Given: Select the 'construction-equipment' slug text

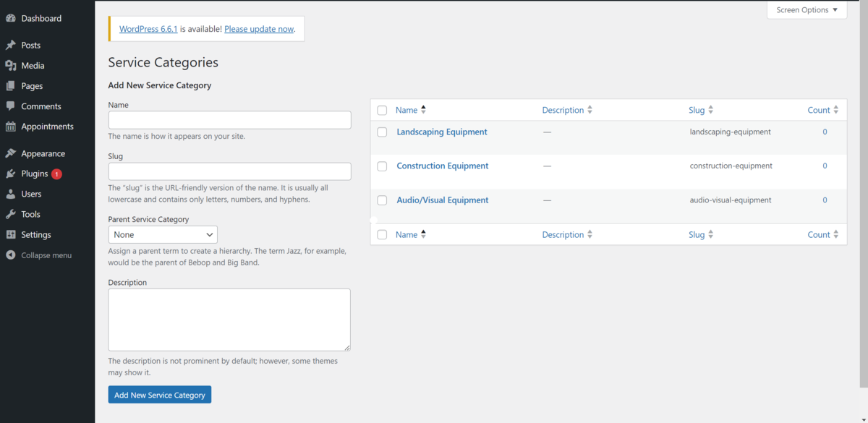Looking at the screenshot, I should (731, 166).
